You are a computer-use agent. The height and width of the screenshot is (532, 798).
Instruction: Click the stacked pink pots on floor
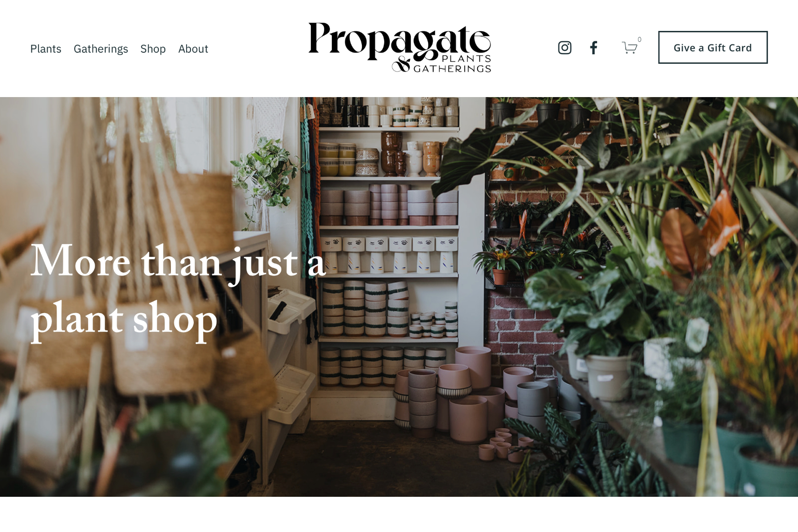click(x=457, y=395)
